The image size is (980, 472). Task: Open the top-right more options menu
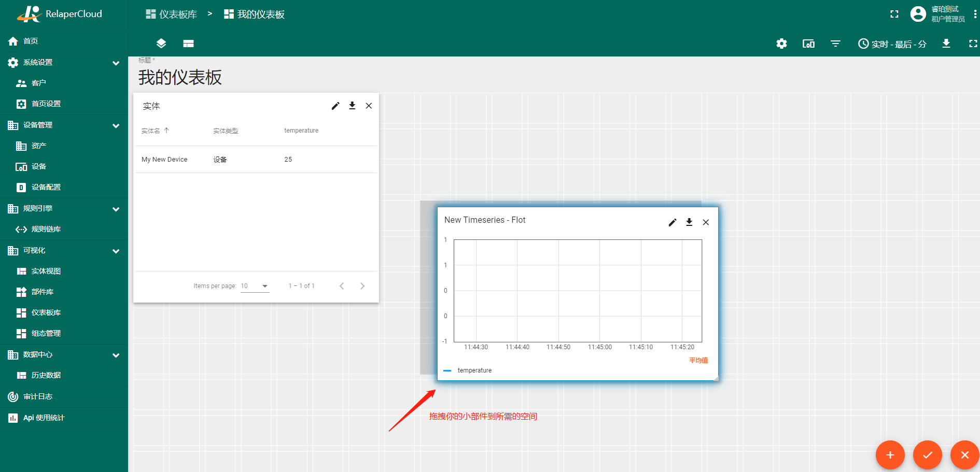[975, 14]
